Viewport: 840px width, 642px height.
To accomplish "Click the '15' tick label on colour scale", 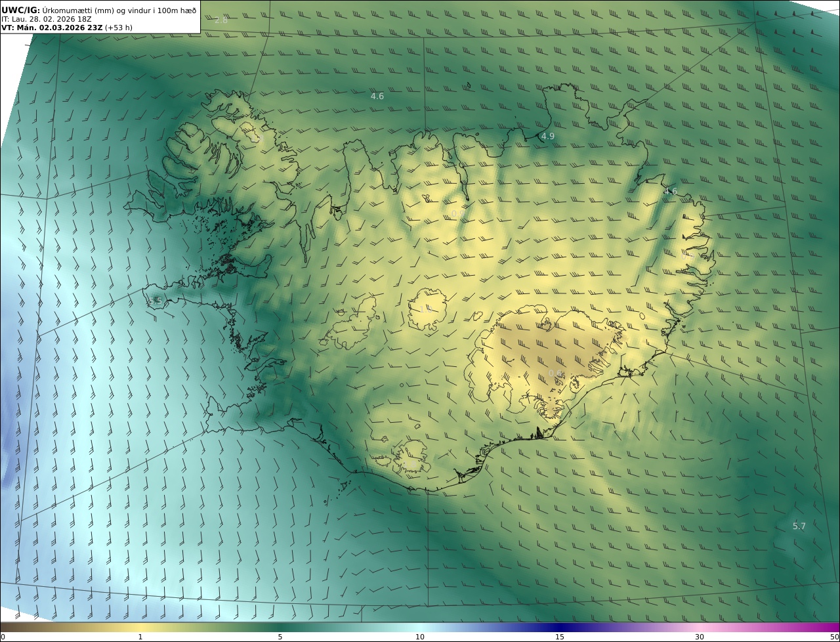I will (x=560, y=637).
